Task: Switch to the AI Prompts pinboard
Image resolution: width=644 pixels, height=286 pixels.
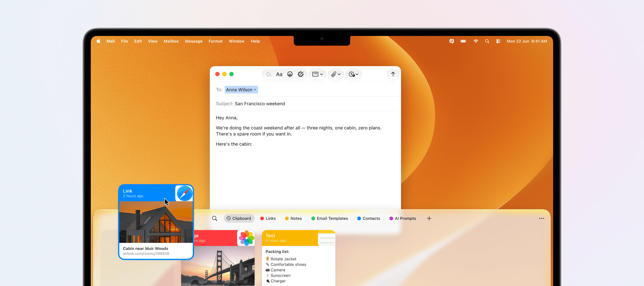Action: tap(402, 218)
